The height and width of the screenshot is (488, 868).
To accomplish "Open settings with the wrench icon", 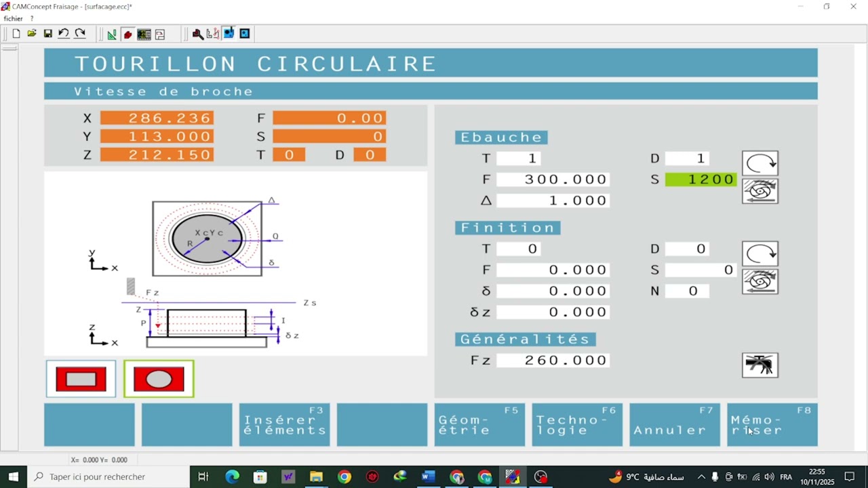I will click(x=197, y=34).
